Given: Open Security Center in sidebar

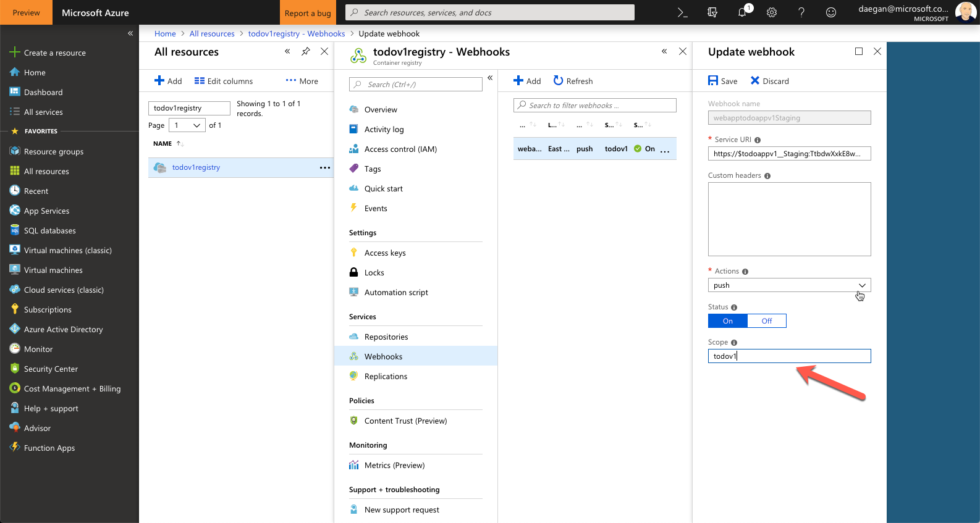Looking at the screenshot, I should click(x=44, y=369).
